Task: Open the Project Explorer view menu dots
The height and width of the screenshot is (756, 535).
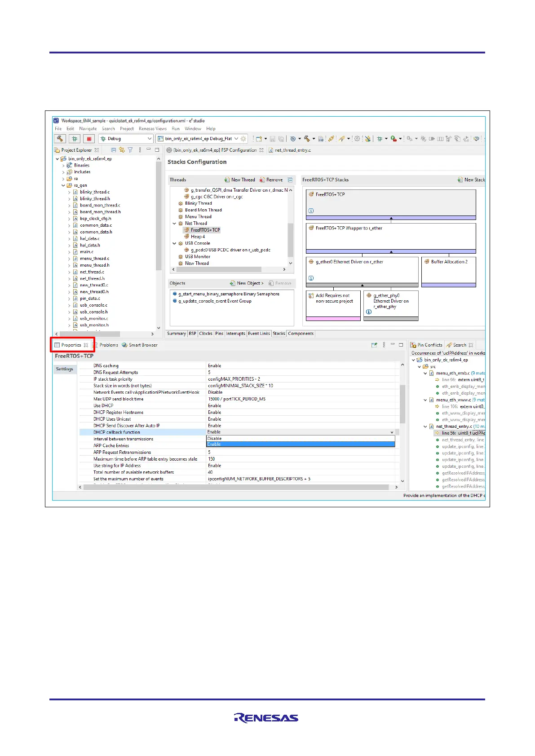Action: tap(140, 150)
